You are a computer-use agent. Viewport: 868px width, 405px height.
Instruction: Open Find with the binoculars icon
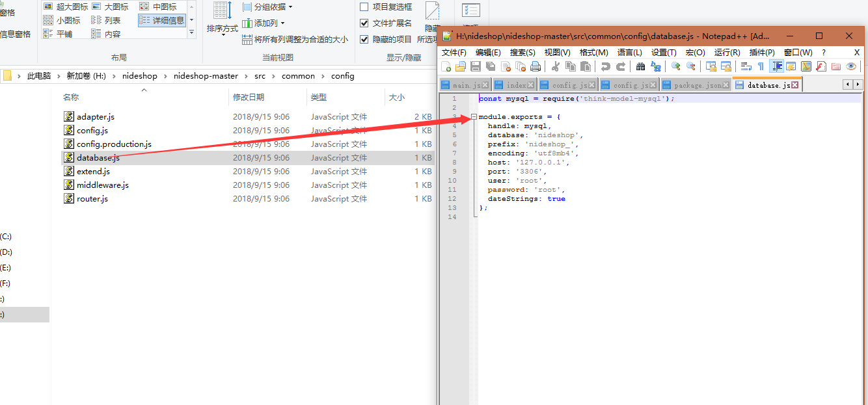641,66
